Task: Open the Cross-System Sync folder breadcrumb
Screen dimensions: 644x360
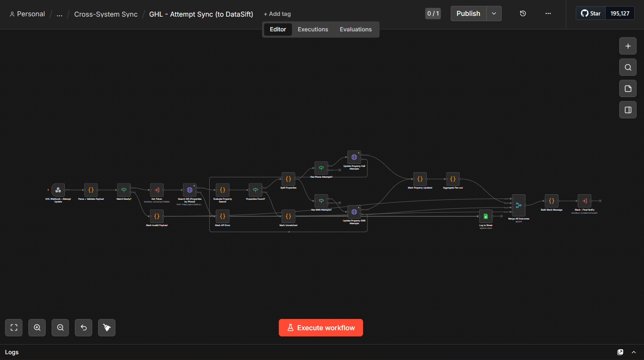Action: [106, 14]
